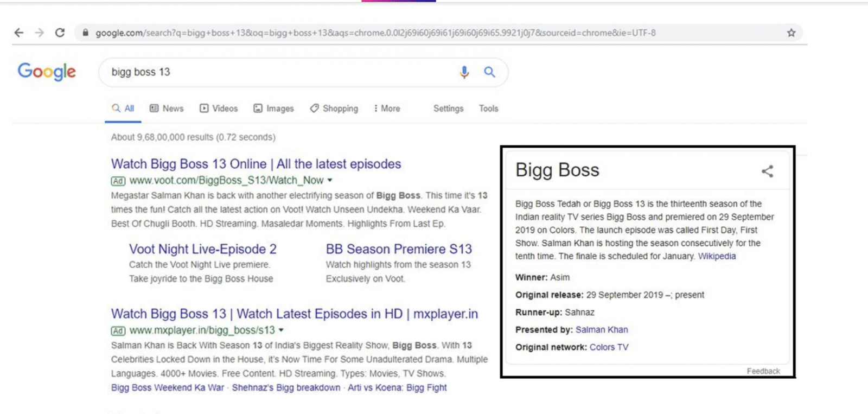Image resolution: width=868 pixels, height=414 pixels.
Task: Click the Ad badge beside the mxplayer.in URL
Action: point(118,330)
